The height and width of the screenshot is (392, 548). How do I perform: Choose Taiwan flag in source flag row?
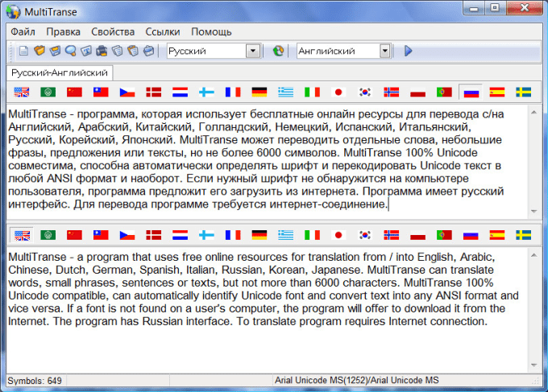tap(101, 92)
